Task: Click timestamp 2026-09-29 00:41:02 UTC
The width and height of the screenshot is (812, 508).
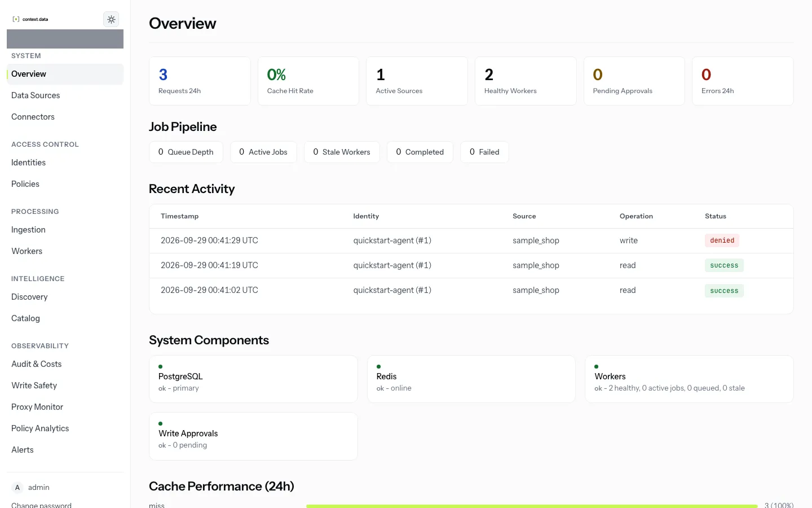Action: pyautogui.click(x=209, y=290)
